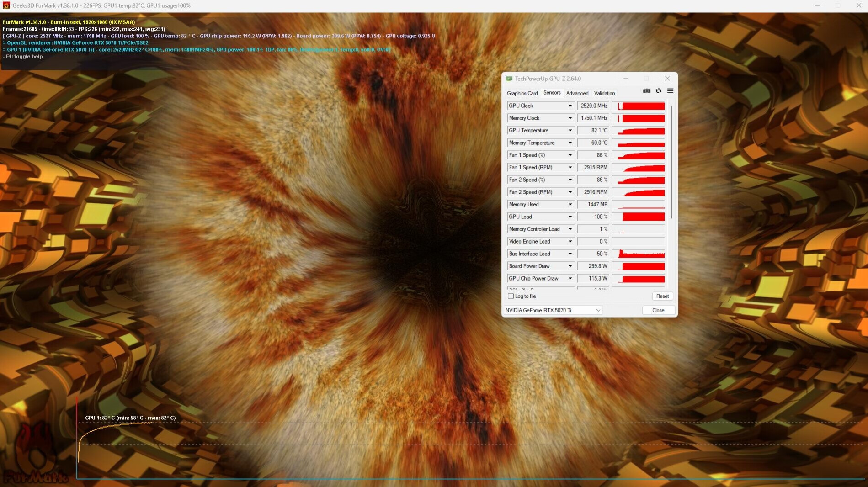Viewport: 868px width, 487px height.
Task: Click the GPU Clock history graph
Action: [638, 106]
